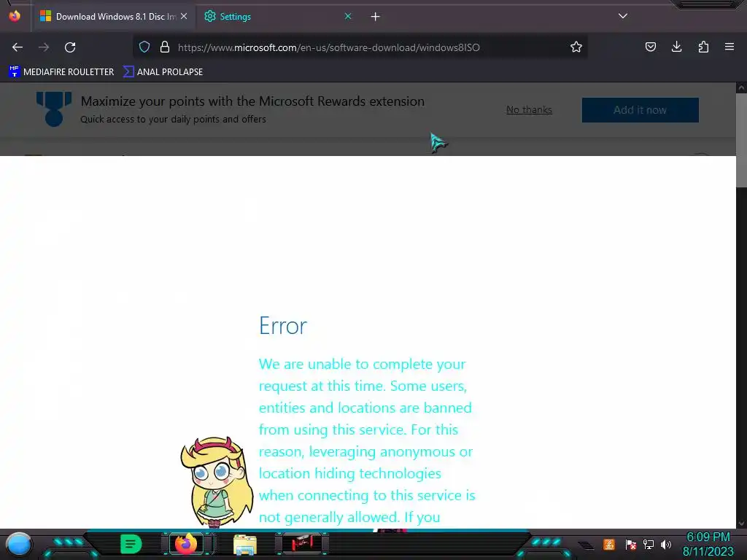747x560 pixels.
Task: Click the Add it now button
Action: tap(640, 110)
